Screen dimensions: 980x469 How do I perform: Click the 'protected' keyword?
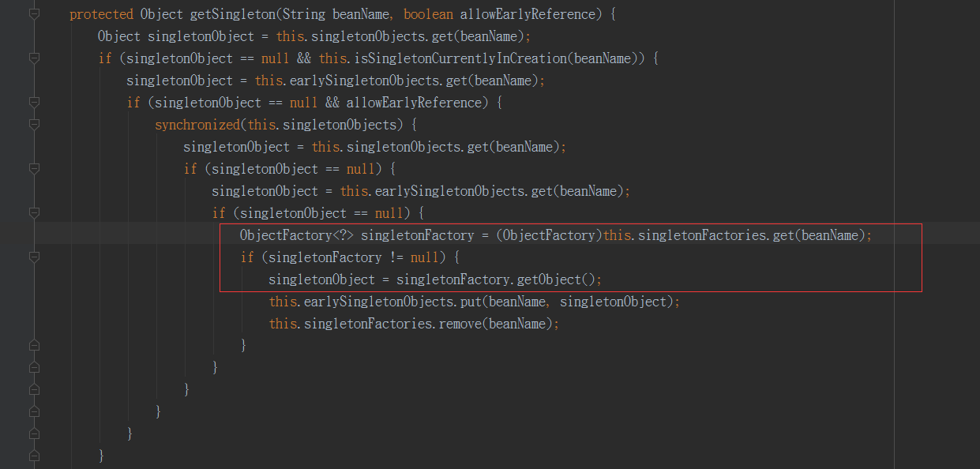pyautogui.click(x=101, y=14)
